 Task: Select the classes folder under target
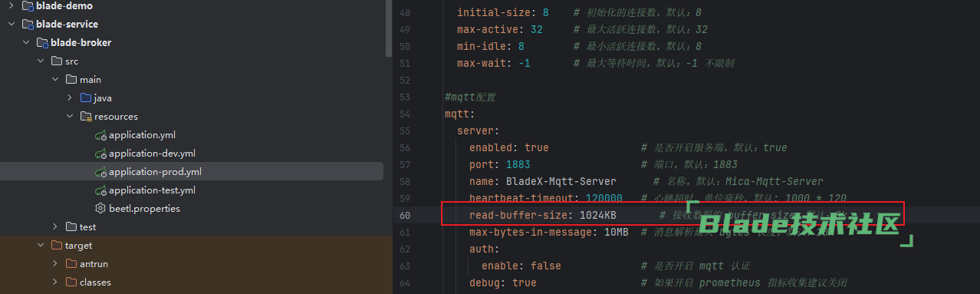[95, 282]
